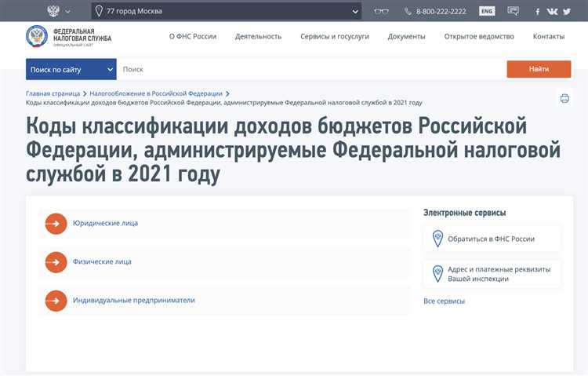
Task: Click the page heading Коды классификации доходов бюджетов
Action: point(293,150)
